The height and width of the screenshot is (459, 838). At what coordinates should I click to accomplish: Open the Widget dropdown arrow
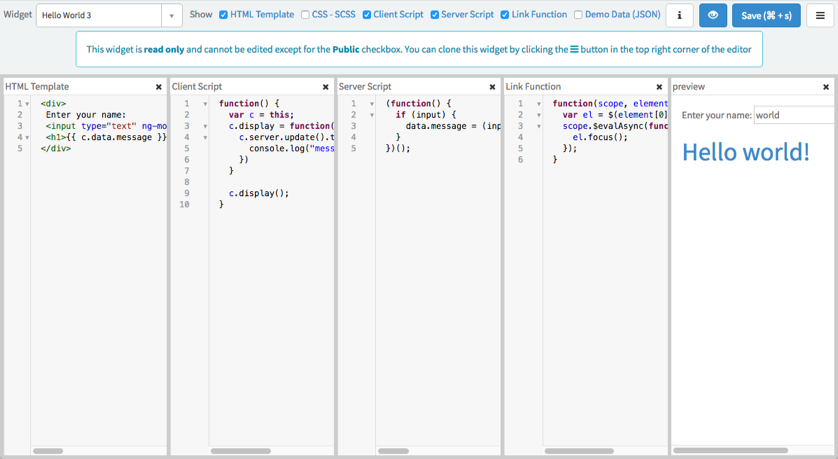click(172, 15)
